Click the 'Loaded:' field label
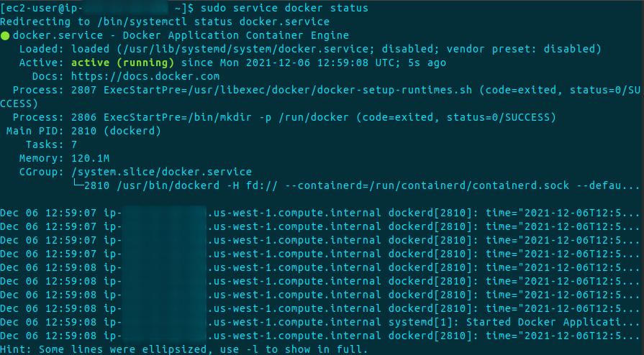 (x=42, y=50)
